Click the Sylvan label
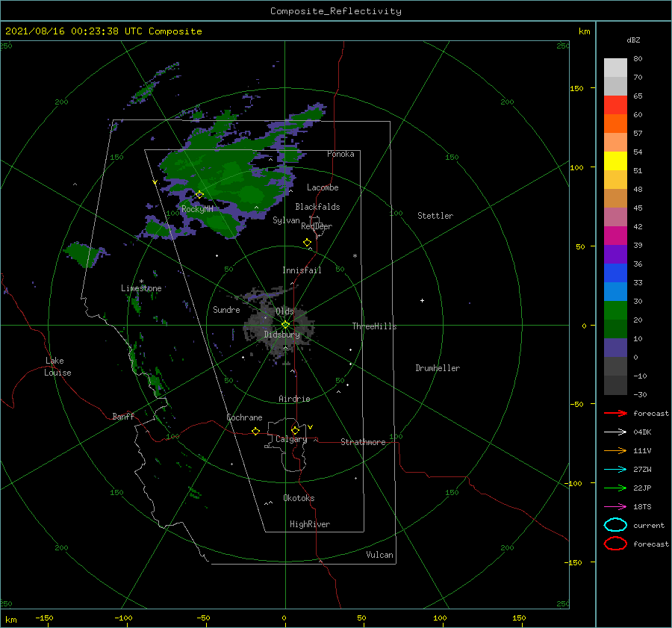The height and width of the screenshot is (628, 672). pyautogui.click(x=286, y=220)
